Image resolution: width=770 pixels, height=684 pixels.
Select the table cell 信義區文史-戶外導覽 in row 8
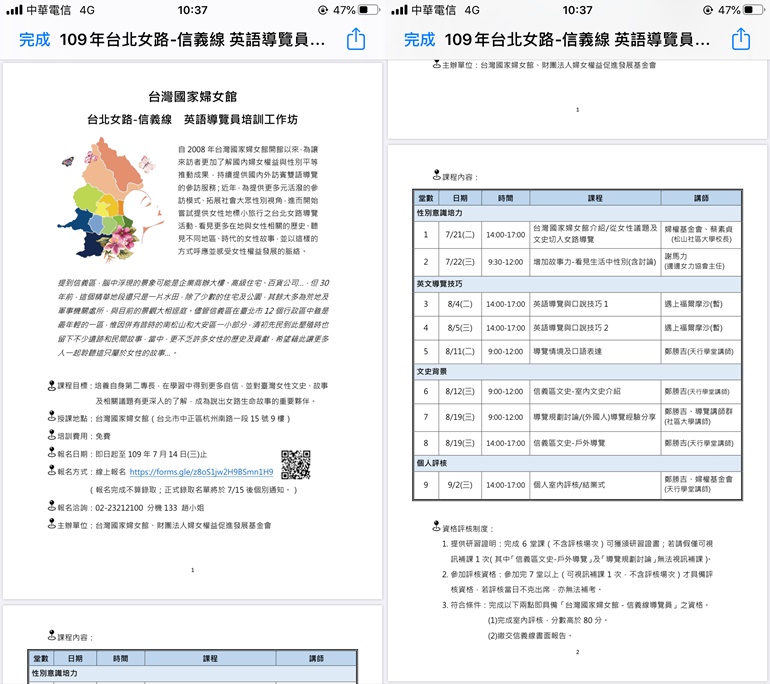[595, 443]
